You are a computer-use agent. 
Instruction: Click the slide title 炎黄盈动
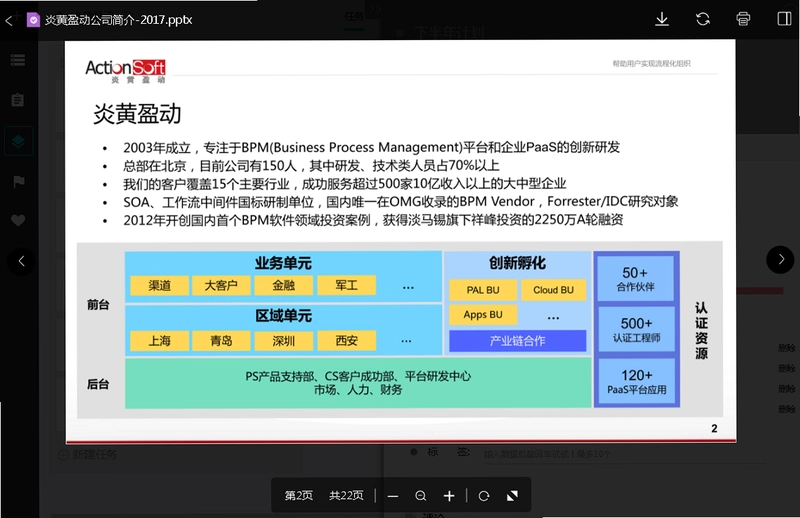[137, 114]
